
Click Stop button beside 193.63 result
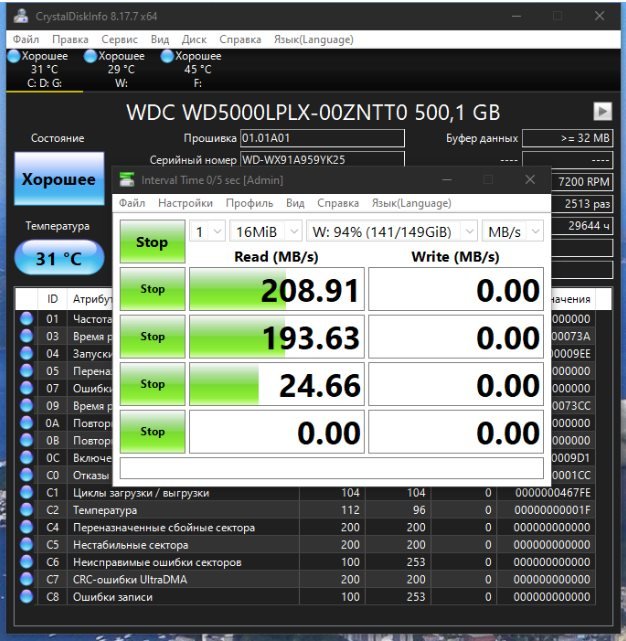[x=152, y=336]
